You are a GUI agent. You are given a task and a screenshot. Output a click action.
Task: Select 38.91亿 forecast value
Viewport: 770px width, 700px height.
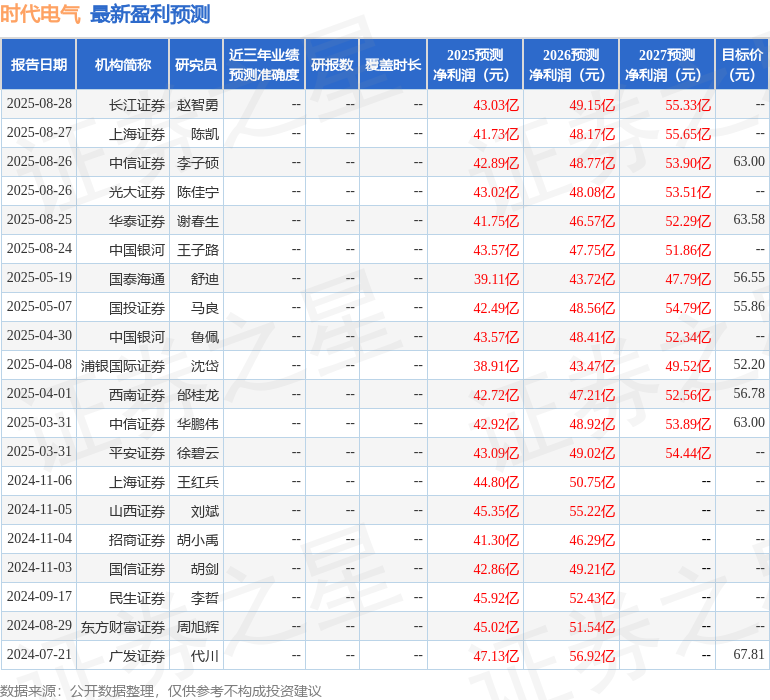click(x=496, y=365)
